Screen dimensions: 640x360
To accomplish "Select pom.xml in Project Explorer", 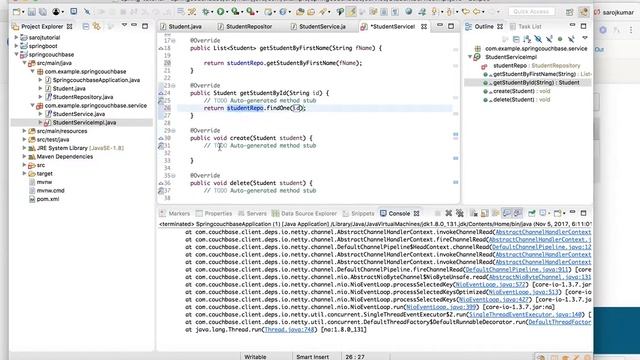I will pyautogui.click(x=48, y=199).
